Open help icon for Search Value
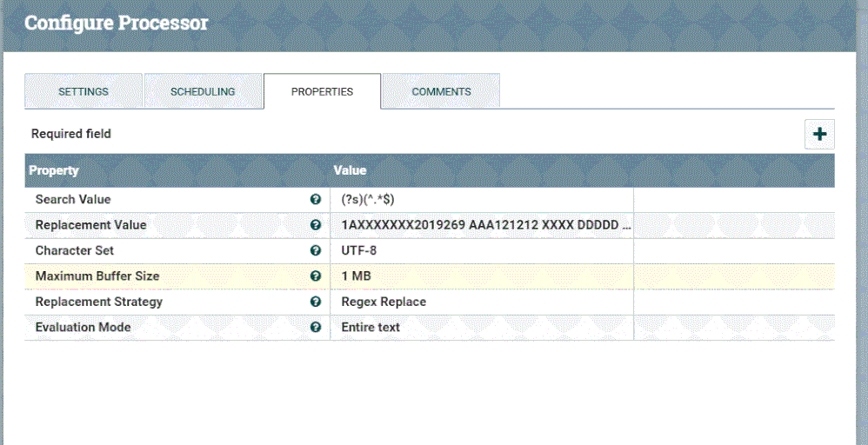The height and width of the screenshot is (445, 868). coord(316,199)
